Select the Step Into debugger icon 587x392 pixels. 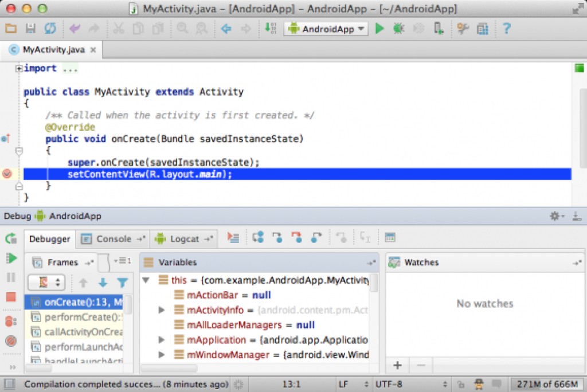pos(278,238)
